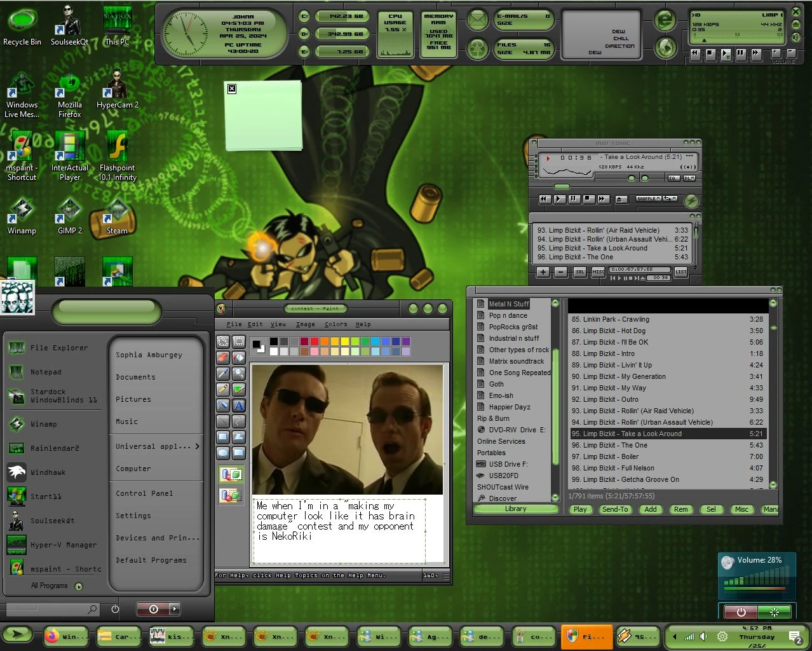
Task: Open Devices and Printers from Start menu
Action: [x=157, y=538]
